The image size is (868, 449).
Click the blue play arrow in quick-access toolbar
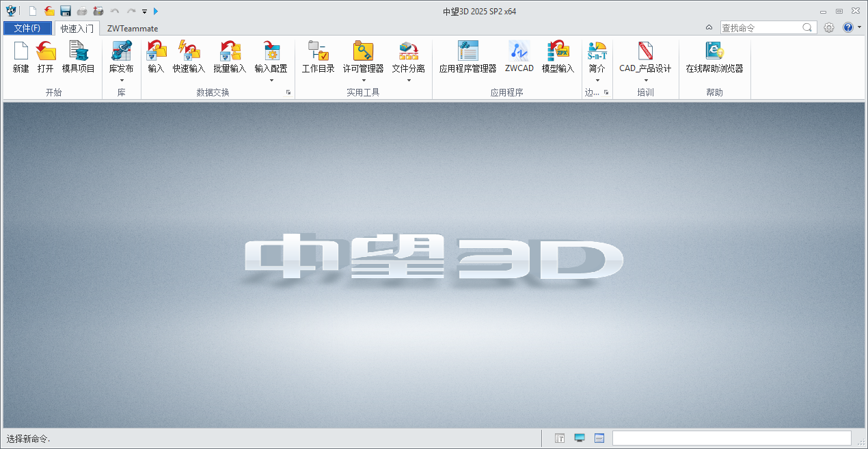[156, 11]
